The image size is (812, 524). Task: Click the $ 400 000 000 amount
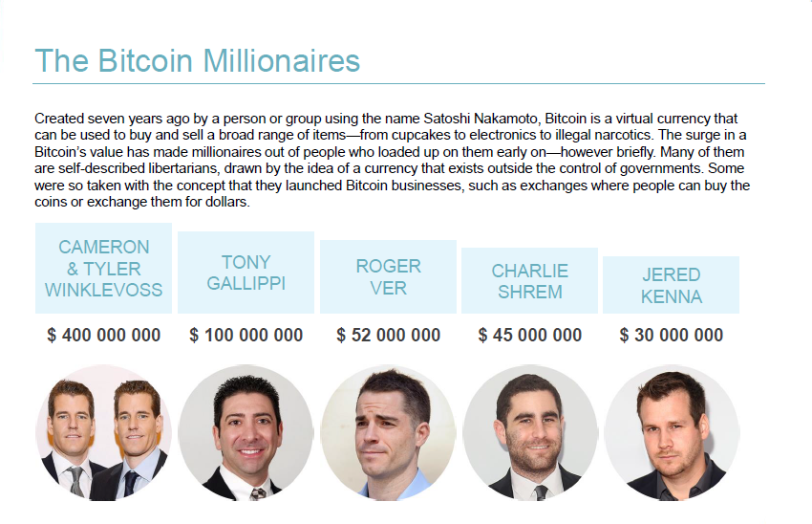click(x=103, y=335)
